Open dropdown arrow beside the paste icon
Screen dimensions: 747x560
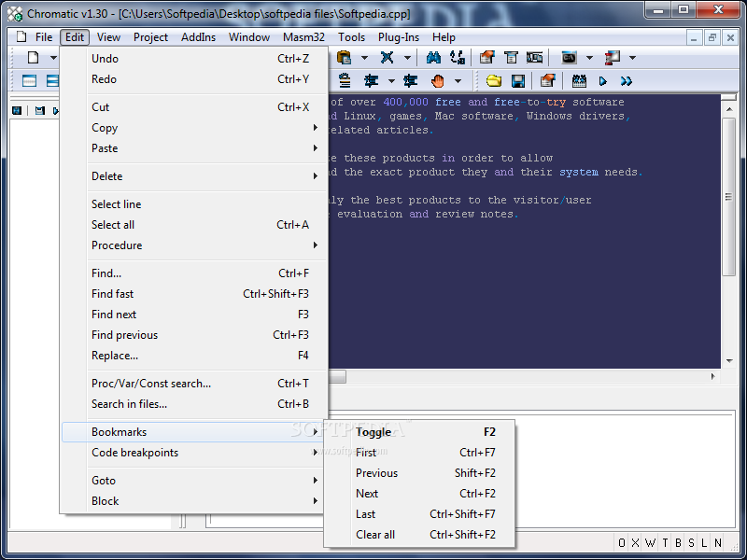[364, 58]
